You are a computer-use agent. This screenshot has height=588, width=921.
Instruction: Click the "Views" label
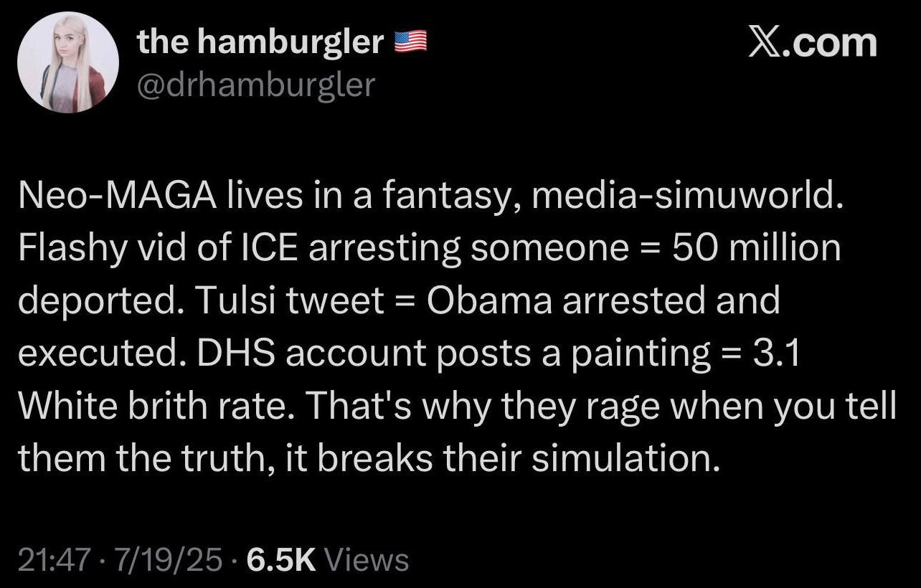point(367,559)
